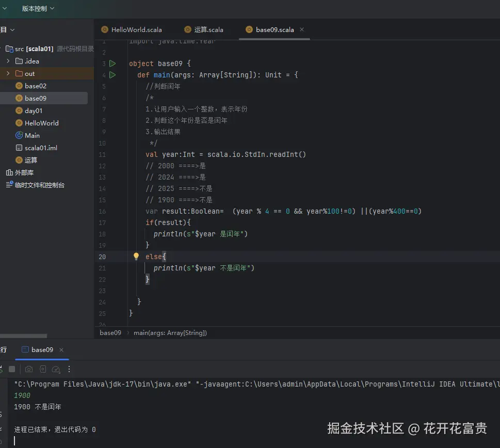Screen dimensions: 500x448
Task: Click the scala01.iml file icon
Action: pos(19,148)
